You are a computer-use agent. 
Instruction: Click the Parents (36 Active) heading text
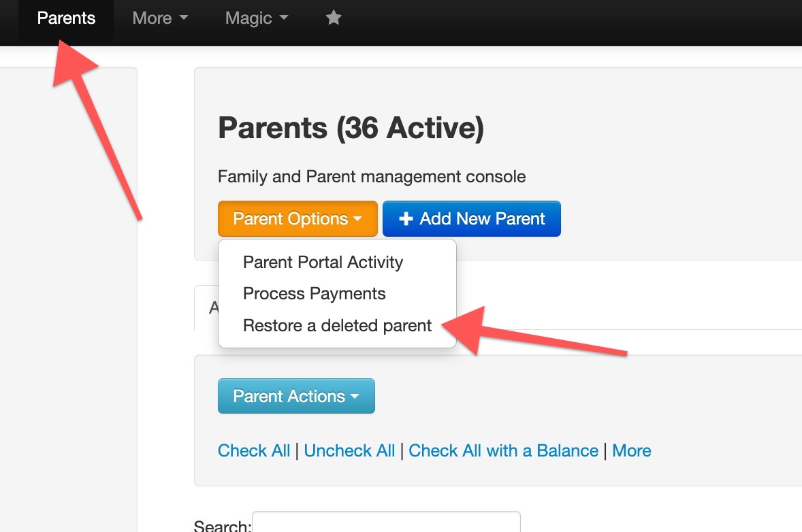coord(351,128)
